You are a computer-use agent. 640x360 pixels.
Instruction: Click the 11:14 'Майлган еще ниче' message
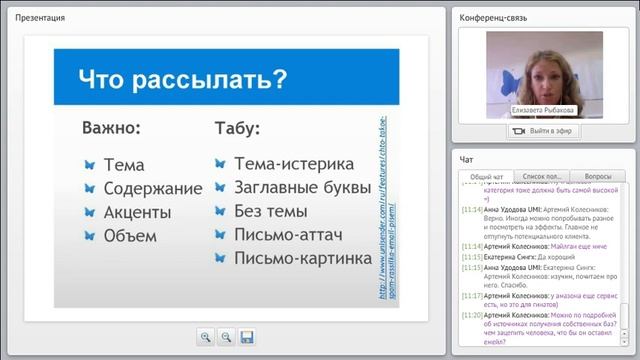(534, 247)
